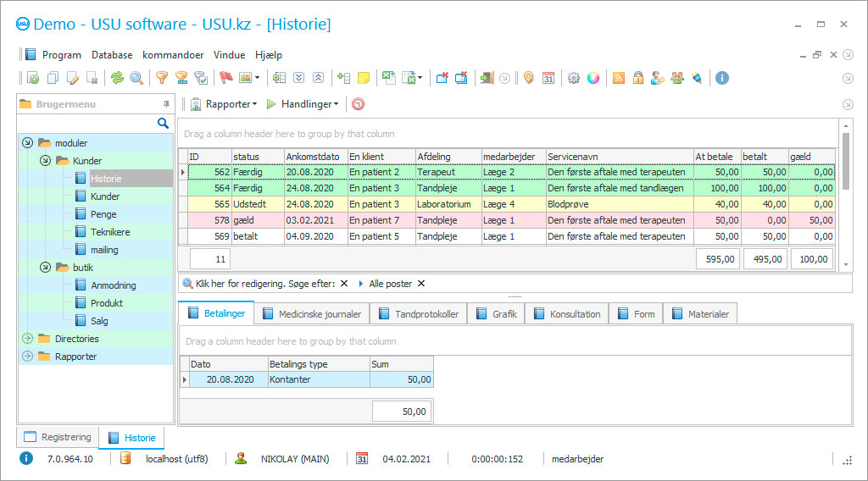
Task: Click the blue info icon in the toolbar
Action: click(722, 78)
